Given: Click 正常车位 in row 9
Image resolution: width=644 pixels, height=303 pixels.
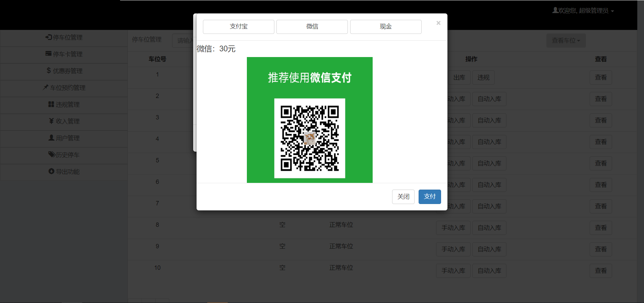Looking at the screenshot, I should (x=341, y=246).
